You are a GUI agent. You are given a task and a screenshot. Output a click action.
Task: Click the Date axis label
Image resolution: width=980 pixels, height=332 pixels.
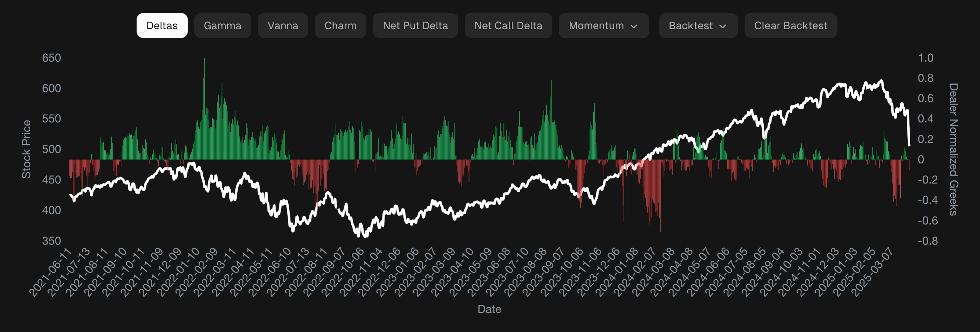tap(489, 309)
